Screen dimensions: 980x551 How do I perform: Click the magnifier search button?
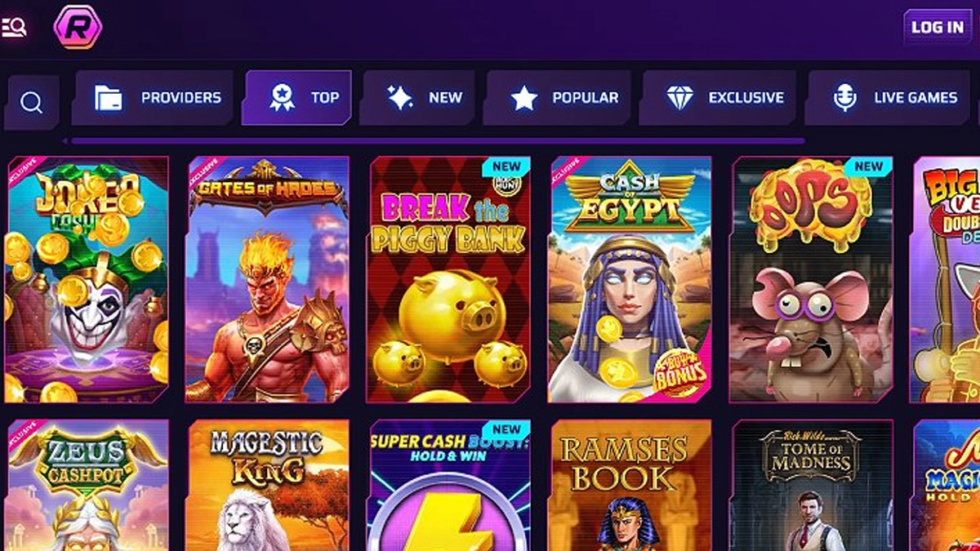(31, 103)
